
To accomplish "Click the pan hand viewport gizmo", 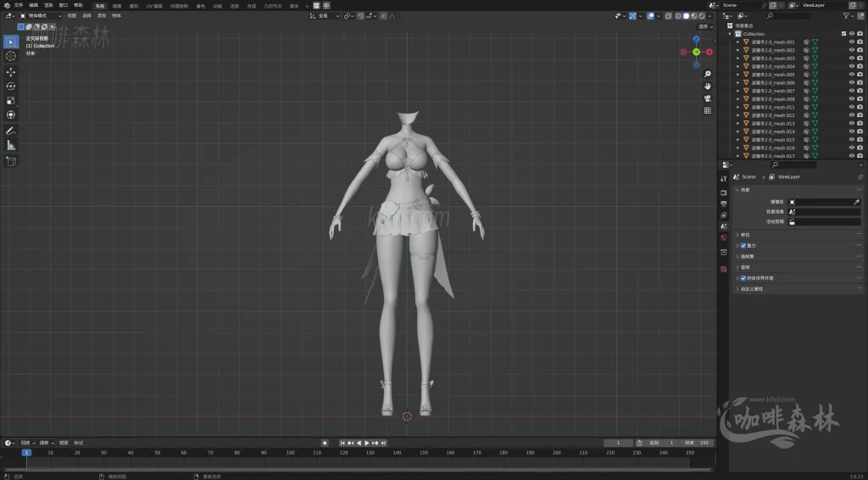I will click(x=708, y=87).
